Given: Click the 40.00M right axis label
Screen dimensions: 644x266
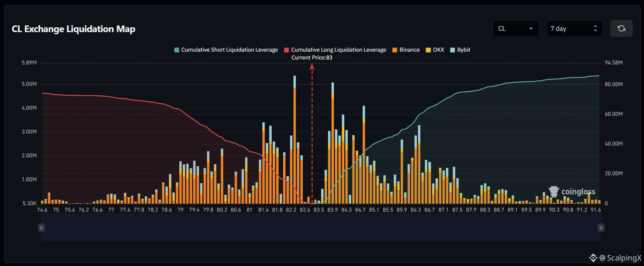Looking at the screenshot, I should click(x=614, y=144).
